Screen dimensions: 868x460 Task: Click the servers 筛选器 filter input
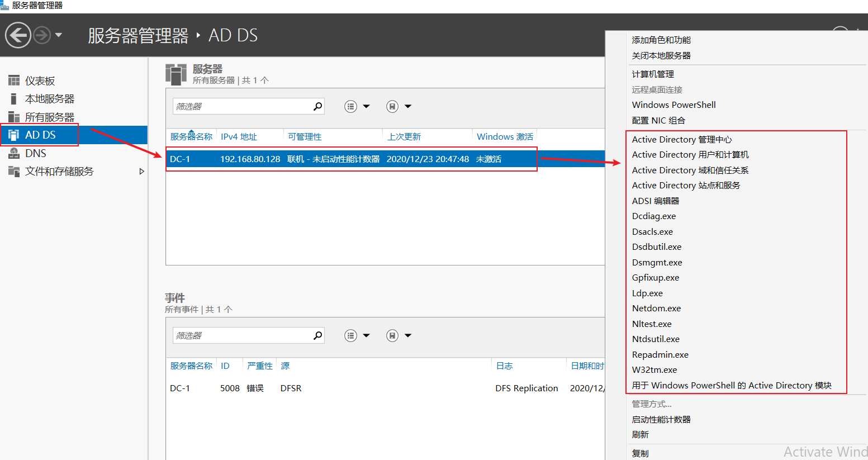coord(243,106)
